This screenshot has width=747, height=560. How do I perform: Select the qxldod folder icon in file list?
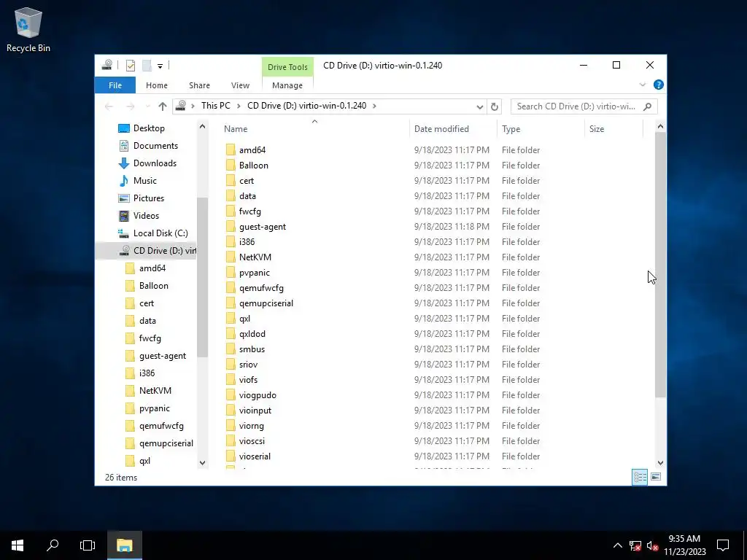tap(231, 334)
